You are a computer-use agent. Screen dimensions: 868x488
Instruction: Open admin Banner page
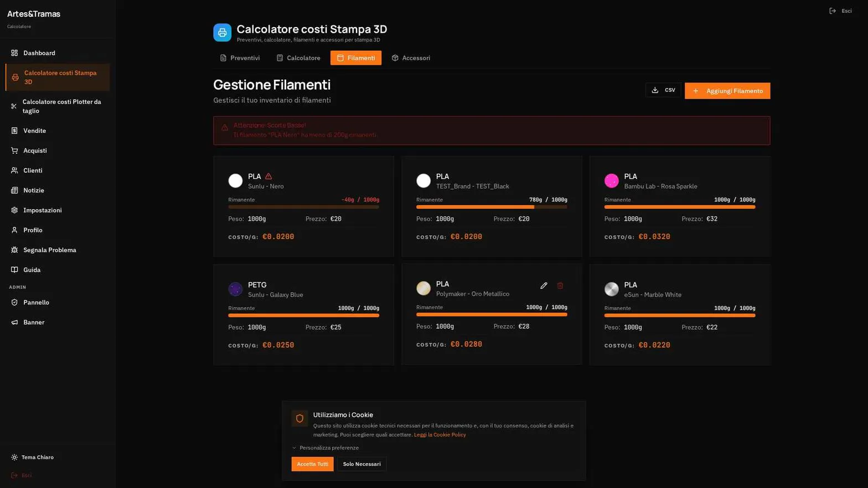pos(58,322)
